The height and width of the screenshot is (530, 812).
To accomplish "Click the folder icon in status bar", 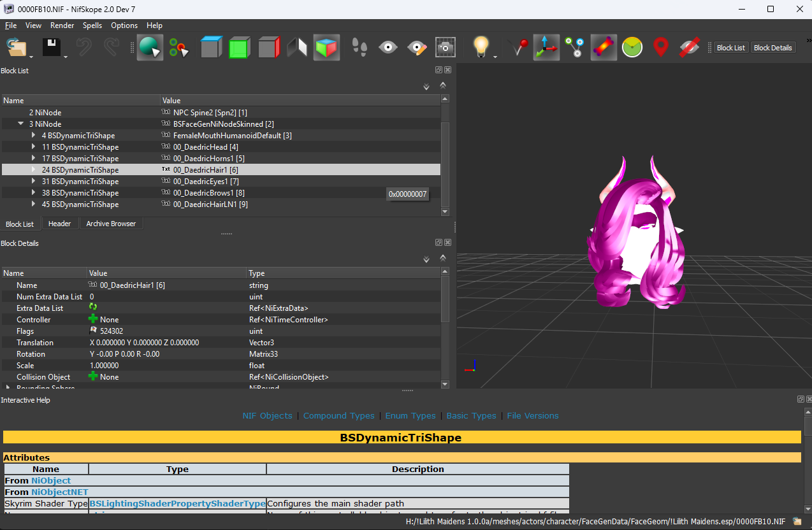I will tap(797, 521).
